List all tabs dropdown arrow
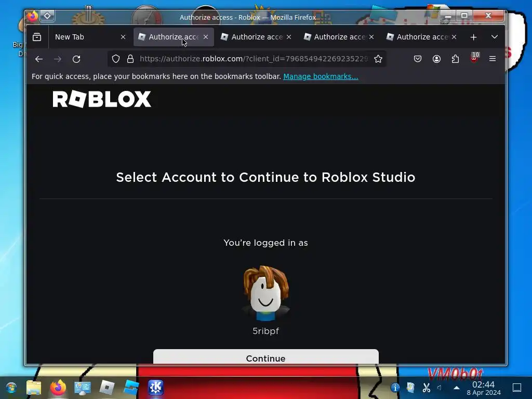 coord(495,37)
